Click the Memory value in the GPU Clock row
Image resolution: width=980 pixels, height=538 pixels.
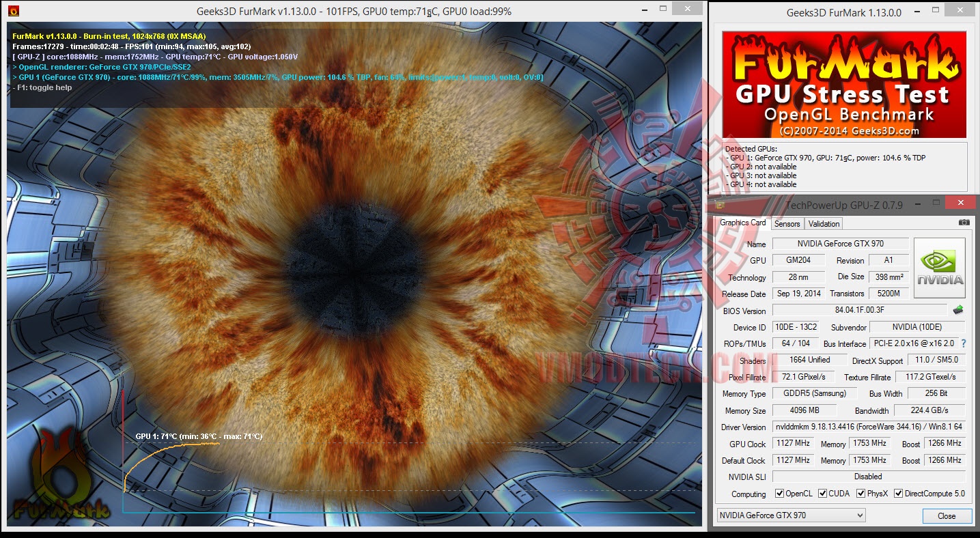pos(869,443)
